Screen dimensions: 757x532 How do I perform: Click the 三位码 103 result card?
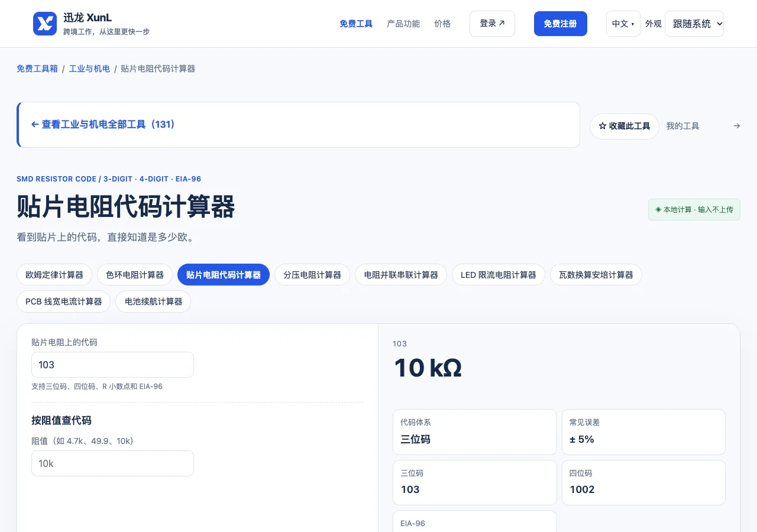(x=475, y=483)
